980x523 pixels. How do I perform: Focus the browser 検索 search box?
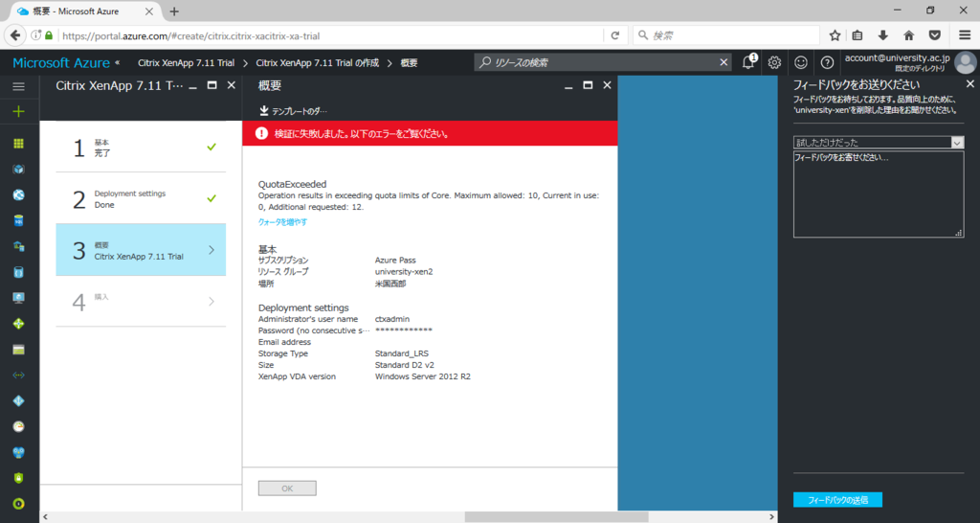(726, 35)
